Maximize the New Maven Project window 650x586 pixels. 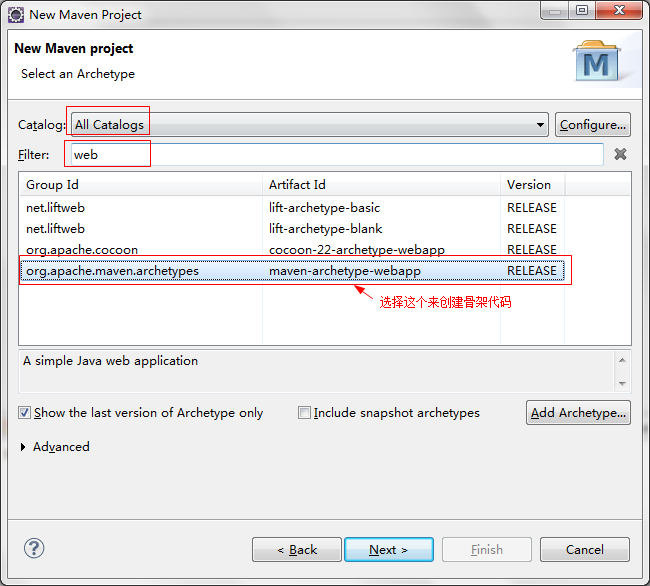click(x=582, y=10)
